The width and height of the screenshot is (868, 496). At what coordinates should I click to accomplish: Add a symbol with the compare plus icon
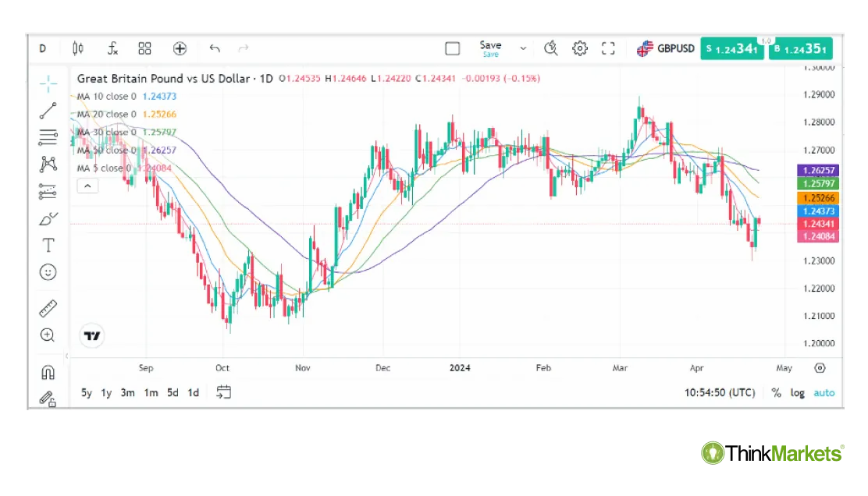(180, 48)
